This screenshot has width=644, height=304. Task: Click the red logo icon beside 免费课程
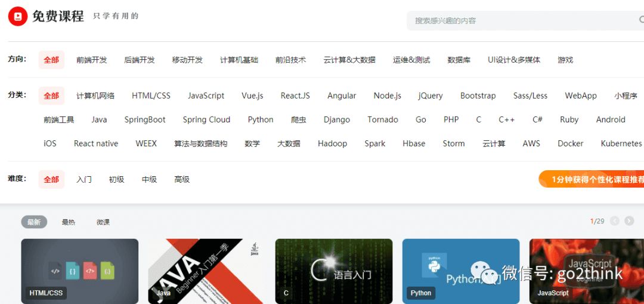(18, 17)
